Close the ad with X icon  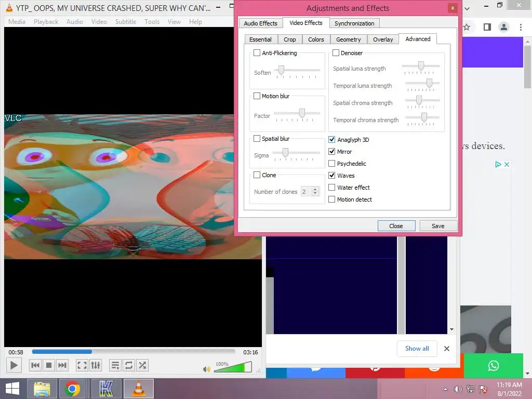pyautogui.click(x=507, y=164)
